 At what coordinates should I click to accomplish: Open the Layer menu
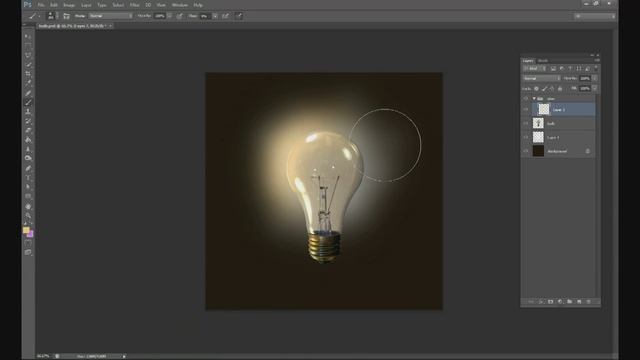pyautogui.click(x=86, y=5)
